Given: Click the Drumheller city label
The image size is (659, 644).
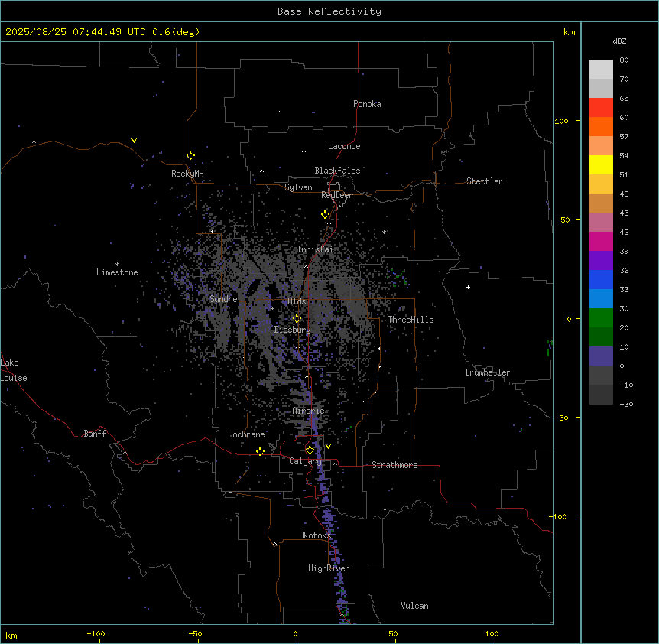Looking at the screenshot, I should point(488,372).
